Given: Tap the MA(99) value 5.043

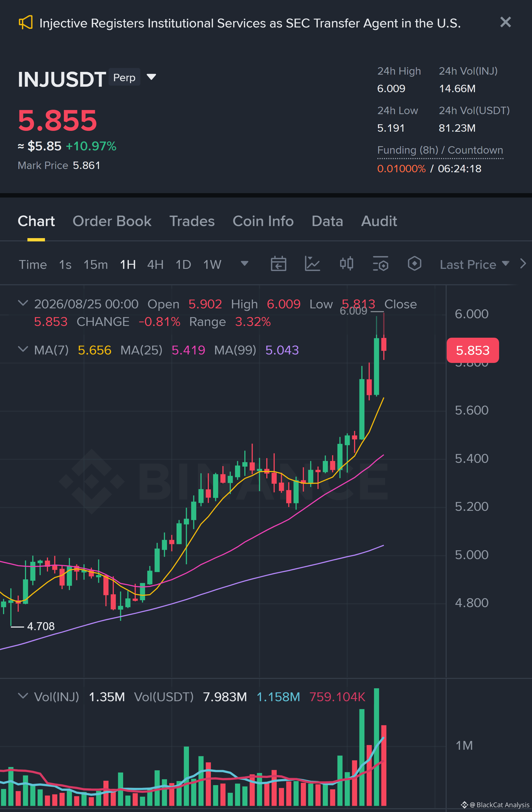Looking at the screenshot, I should 282,350.
